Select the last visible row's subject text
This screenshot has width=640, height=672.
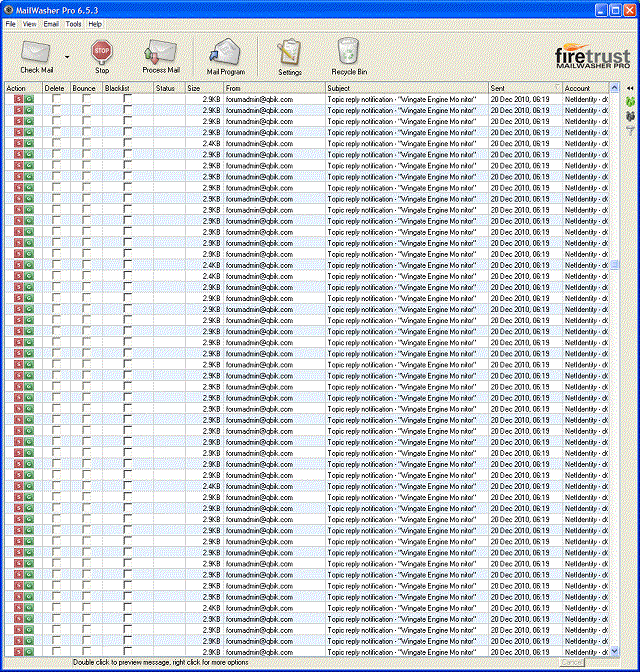pyautogui.click(x=402, y=652)
